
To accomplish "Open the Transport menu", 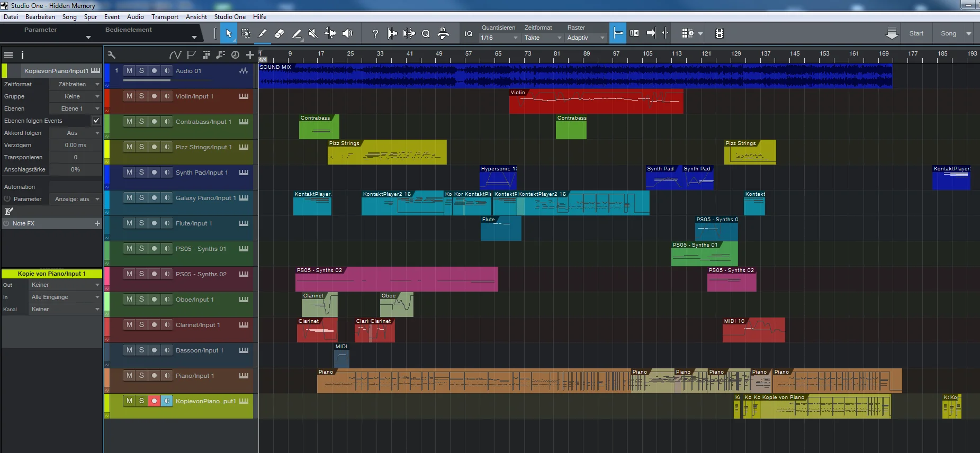I will 165,17.
